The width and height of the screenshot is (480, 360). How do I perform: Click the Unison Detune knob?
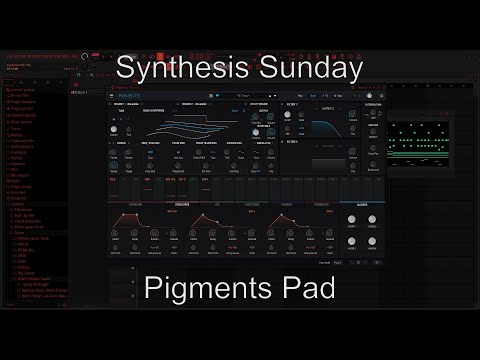pos(129,152)
